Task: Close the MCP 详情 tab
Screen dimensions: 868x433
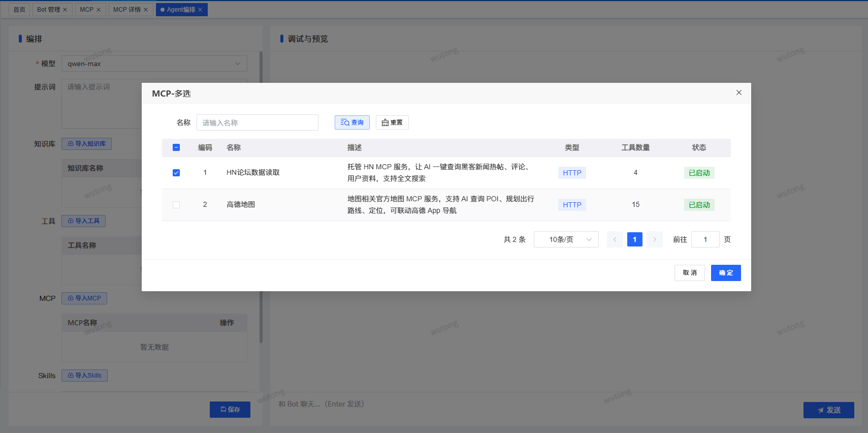Action: click(x=146, y=10)
